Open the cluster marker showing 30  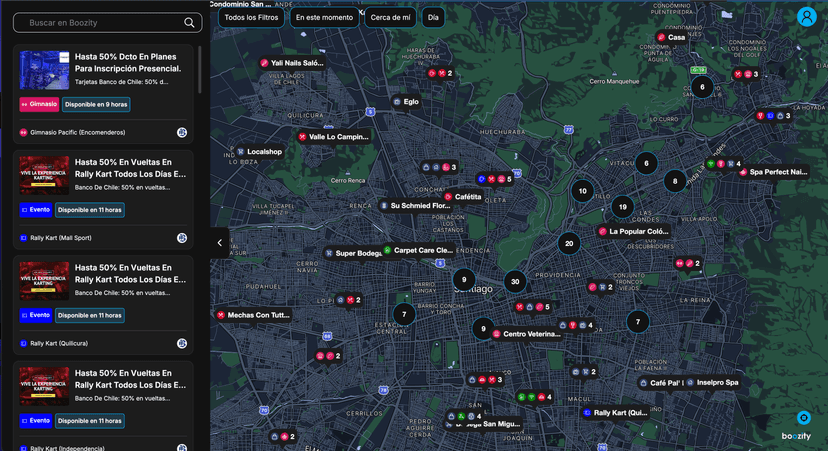pyautogui.click(x=514, y=282)
